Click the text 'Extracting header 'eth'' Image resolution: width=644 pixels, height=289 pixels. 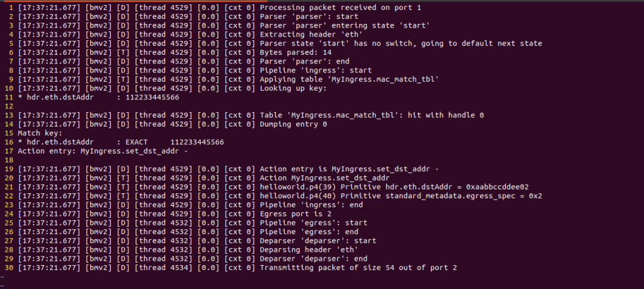click(x=311, y=35)
